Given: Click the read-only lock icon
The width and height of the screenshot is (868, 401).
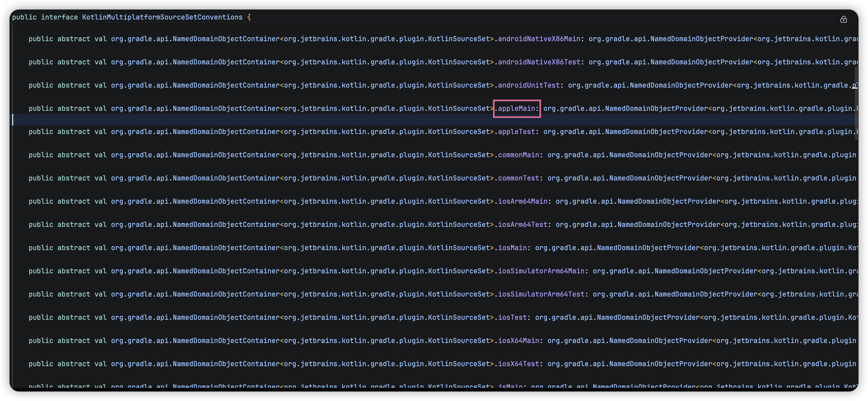Looking at the screenshot, I should click(843, 20).
